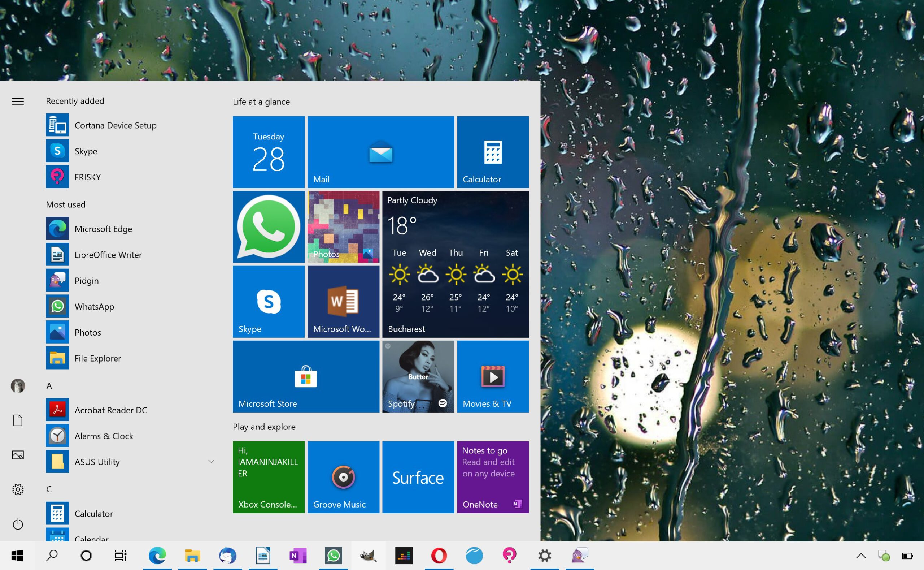924x570 pixels.
Task: Open the OneNote tile
Action: point(493,477)
